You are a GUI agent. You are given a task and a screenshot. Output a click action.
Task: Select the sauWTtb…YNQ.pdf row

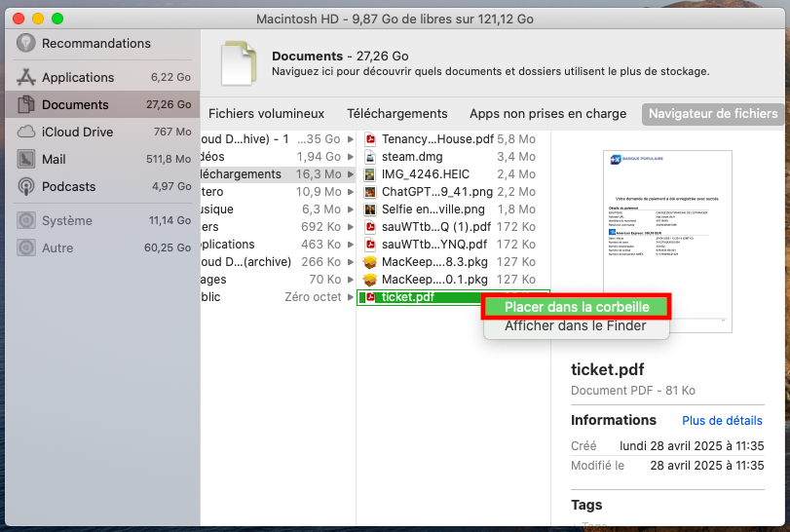pyautogui.click(x=453, y=245)
